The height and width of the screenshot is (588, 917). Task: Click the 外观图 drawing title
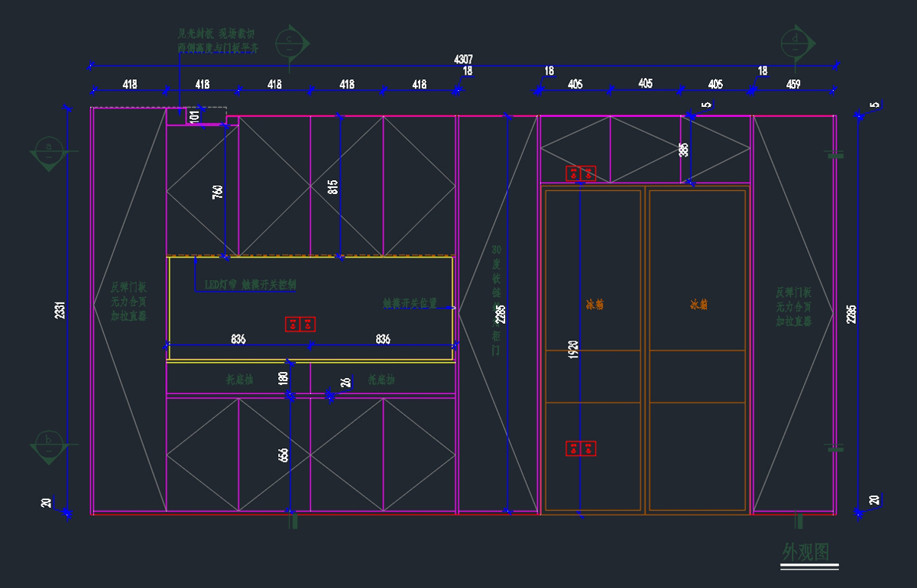click(805, 551)
